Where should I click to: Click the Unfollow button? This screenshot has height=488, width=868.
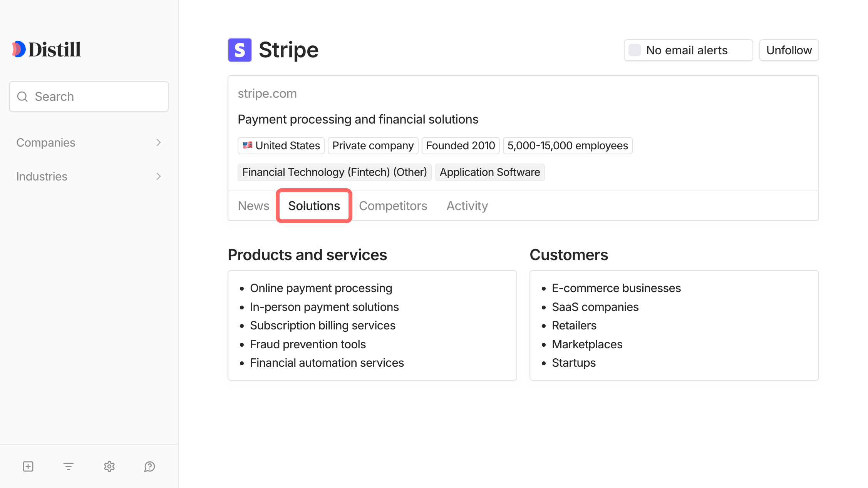pyautogui.click(x=789, y=50)
